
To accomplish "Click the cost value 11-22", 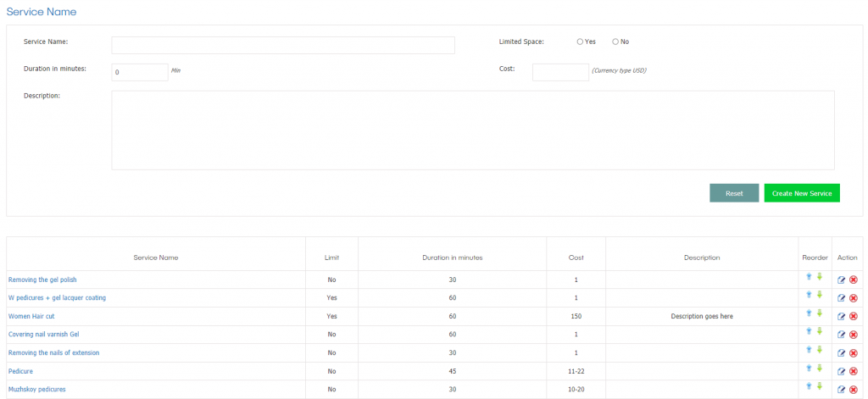I will click(576, 371).
